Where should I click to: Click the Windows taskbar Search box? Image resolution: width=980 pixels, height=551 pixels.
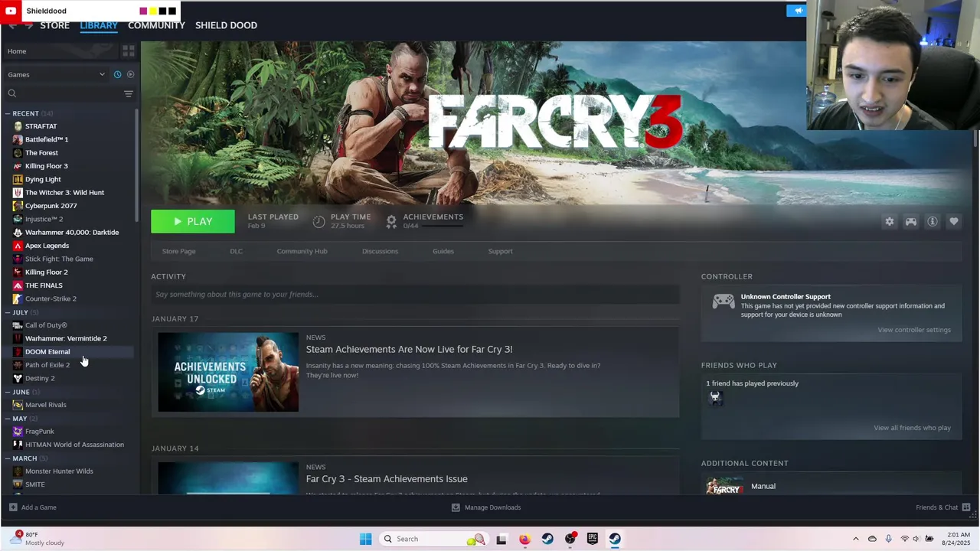pos(433,539)
